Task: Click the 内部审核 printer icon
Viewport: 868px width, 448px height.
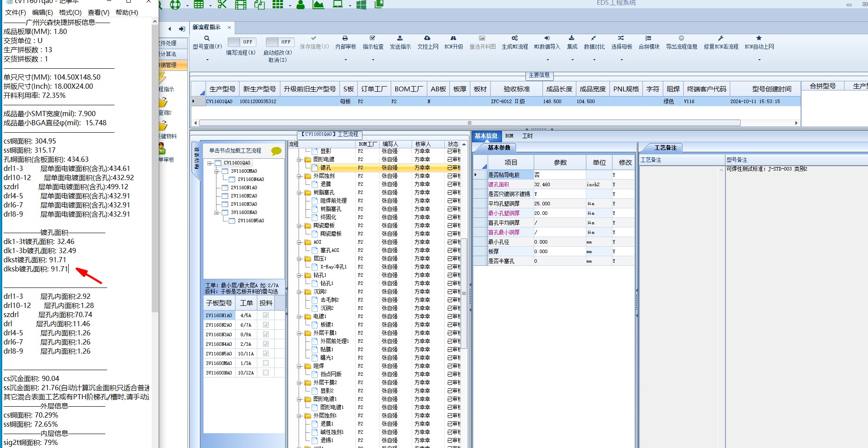Action: tap(345, 38)
